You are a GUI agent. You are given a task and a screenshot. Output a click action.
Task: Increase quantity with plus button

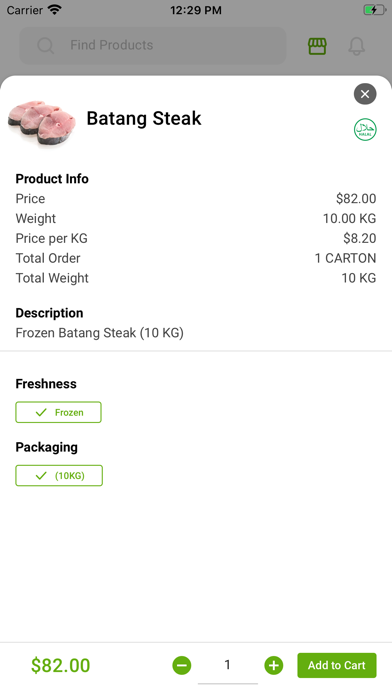273,665
